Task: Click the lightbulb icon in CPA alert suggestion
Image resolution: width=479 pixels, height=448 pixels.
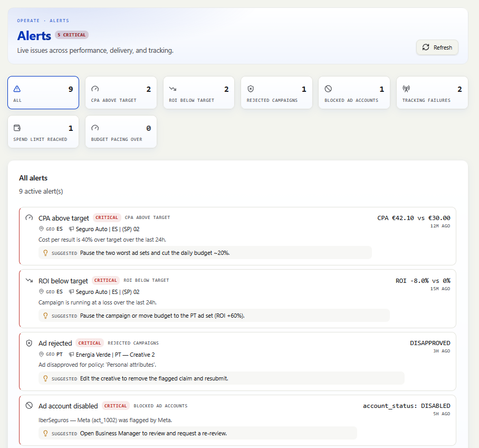Action: click(45, 253)
